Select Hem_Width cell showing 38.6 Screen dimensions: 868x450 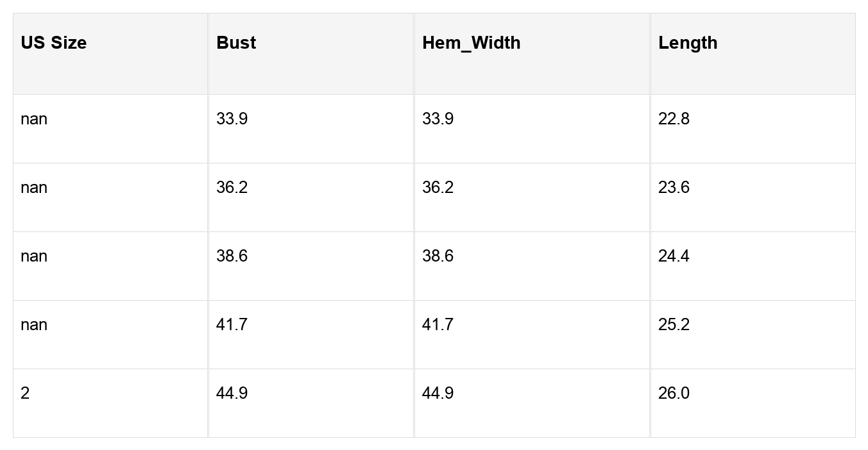click(x=532, y=266)
